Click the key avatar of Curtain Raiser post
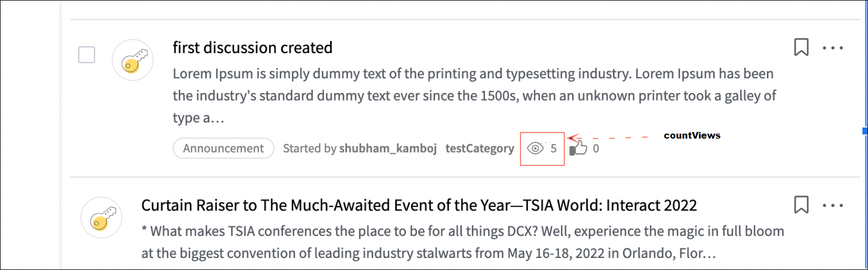The image size is (868, 270). pos(101,217)
